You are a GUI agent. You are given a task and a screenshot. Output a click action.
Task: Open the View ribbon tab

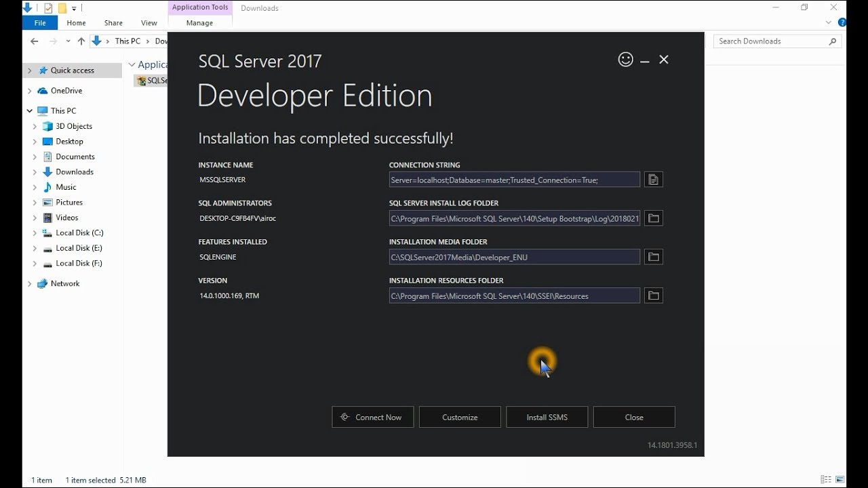pos(149,23)
